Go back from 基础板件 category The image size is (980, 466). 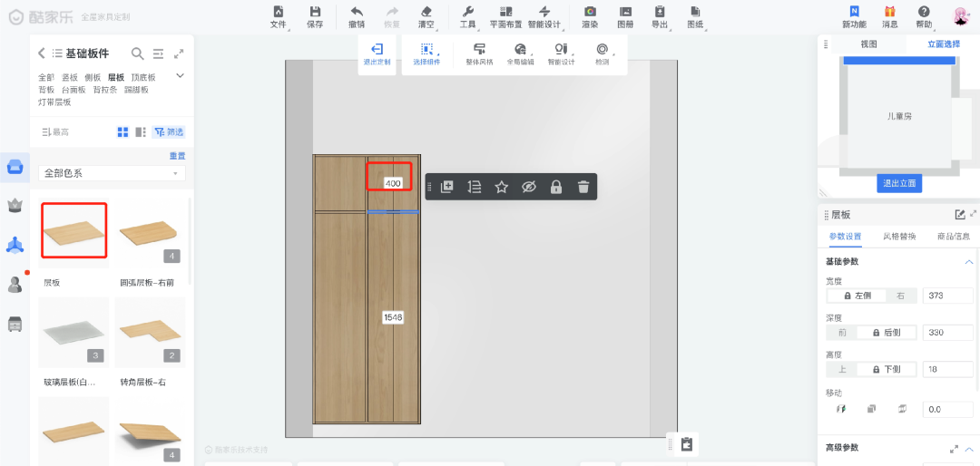[41, 53]
